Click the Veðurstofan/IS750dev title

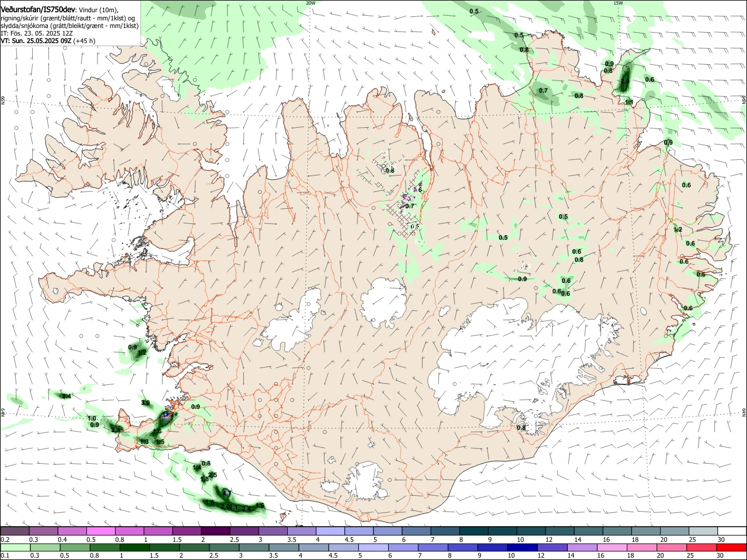coord(38,10)
